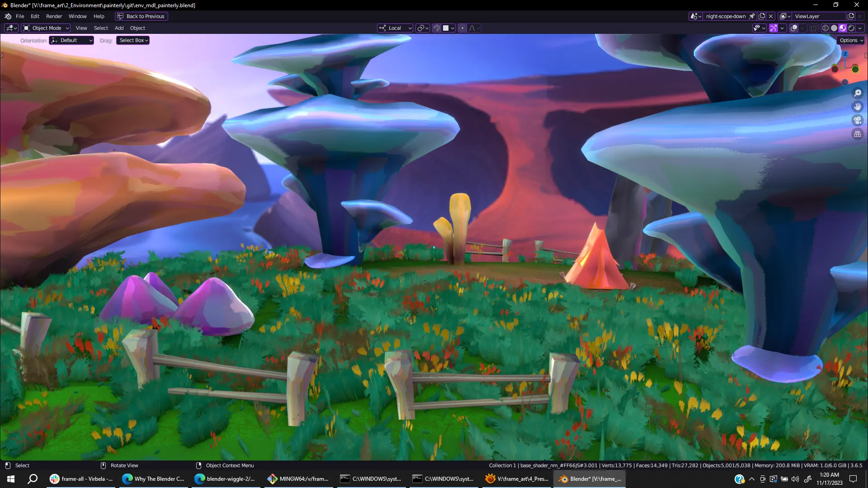868x488 pixels.
Task: Switch to rendered viewport shading
Action: point(851,28)
